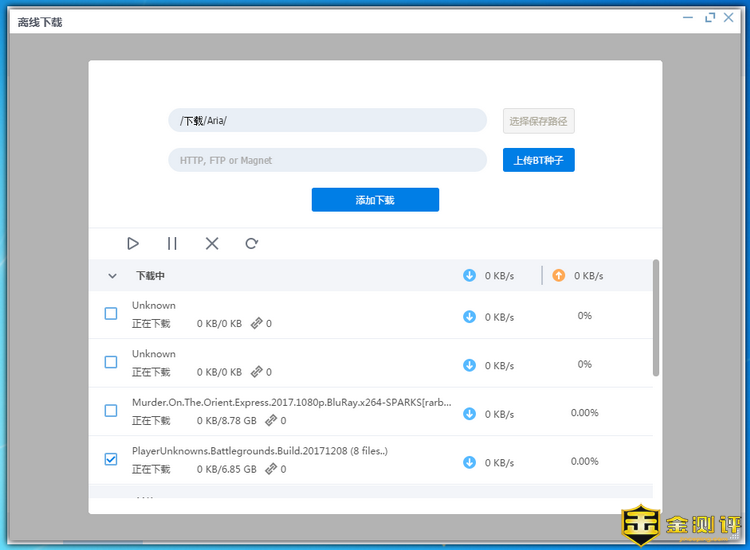Click the refresh list icon
The height and width of the screenshot is (550, 750).
(x=252, y=243)
